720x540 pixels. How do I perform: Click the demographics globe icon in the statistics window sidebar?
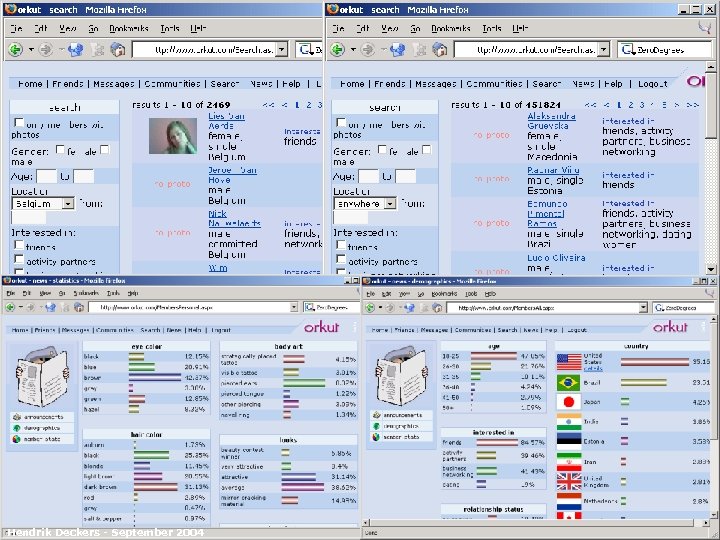coord(17,428)
